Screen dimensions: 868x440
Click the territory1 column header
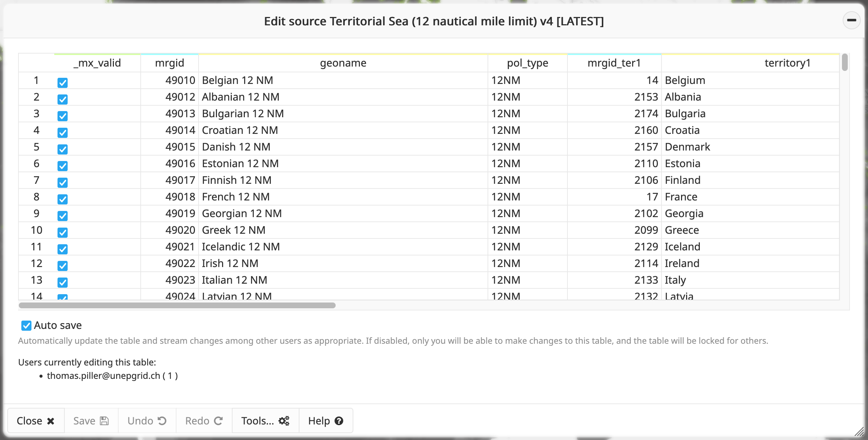tap(787, 63)
